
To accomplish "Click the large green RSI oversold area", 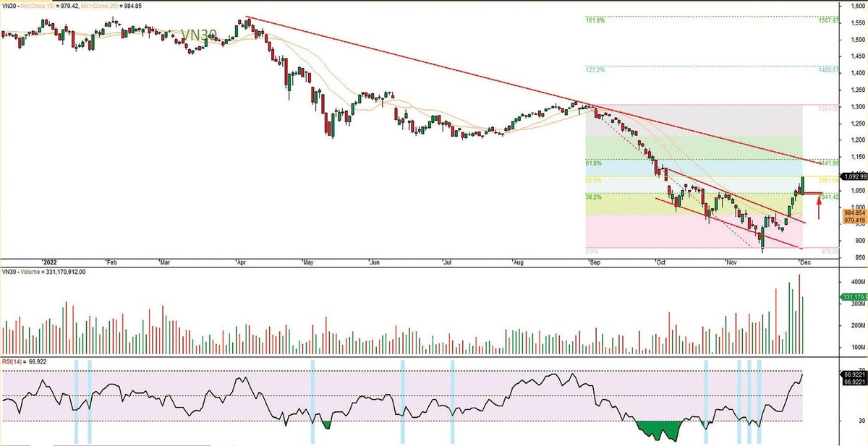I will (660, 431).
